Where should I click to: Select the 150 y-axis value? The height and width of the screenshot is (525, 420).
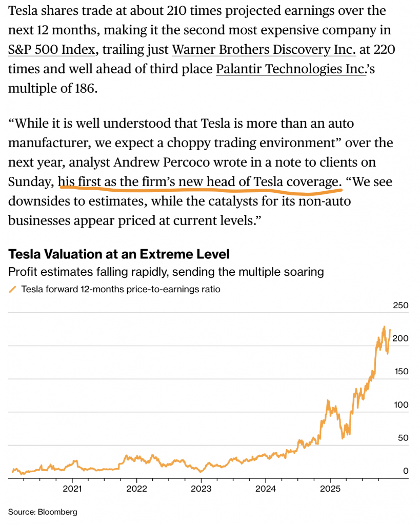coord(401,372)
